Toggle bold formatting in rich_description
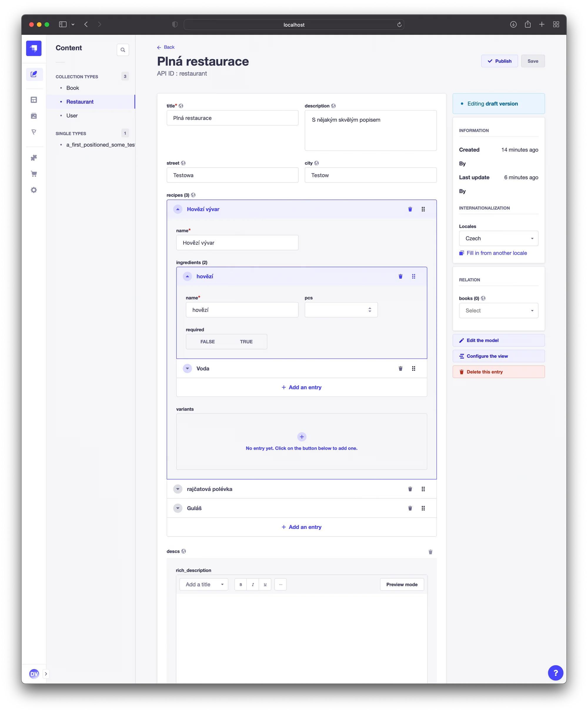The image size is (588, 712). tap(240, 585)
